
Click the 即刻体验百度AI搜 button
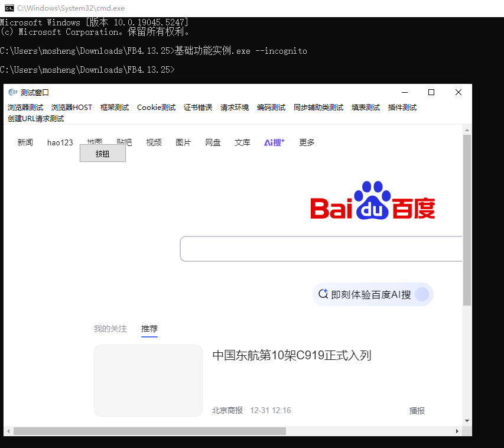(x=373, y=294)
